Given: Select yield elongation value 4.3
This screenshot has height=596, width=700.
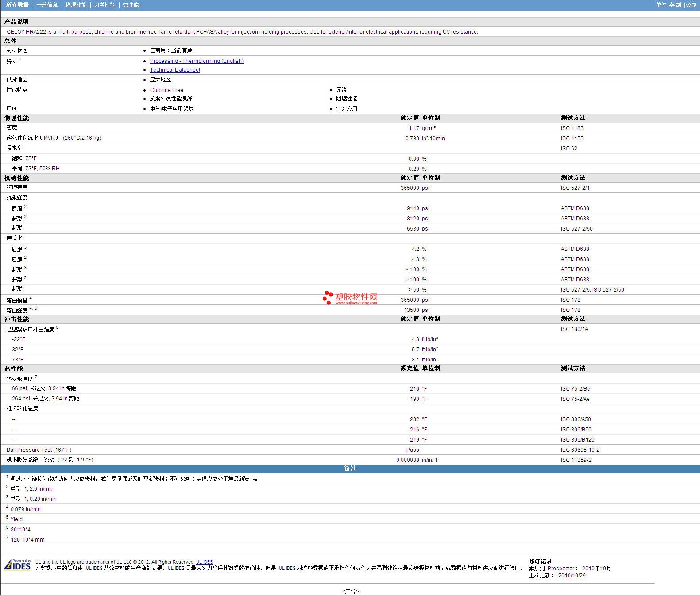Looking at the screenshot, I should click(x=415, y=259).
